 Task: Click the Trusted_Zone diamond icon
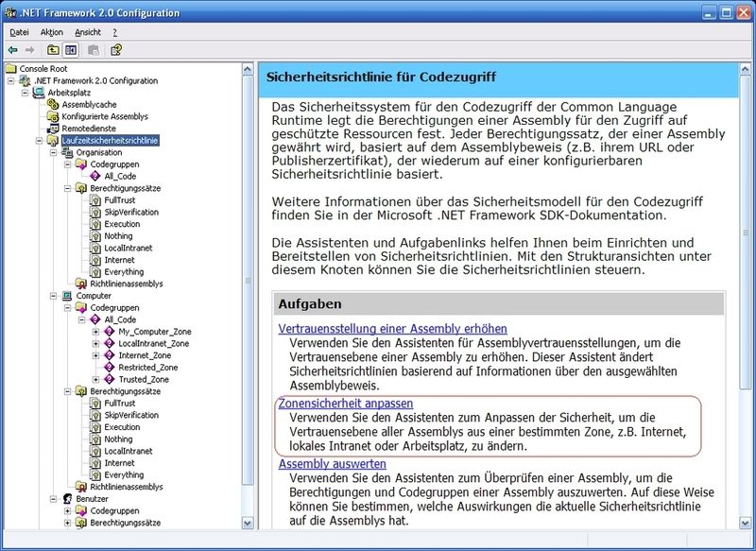[x=110, y=379]
